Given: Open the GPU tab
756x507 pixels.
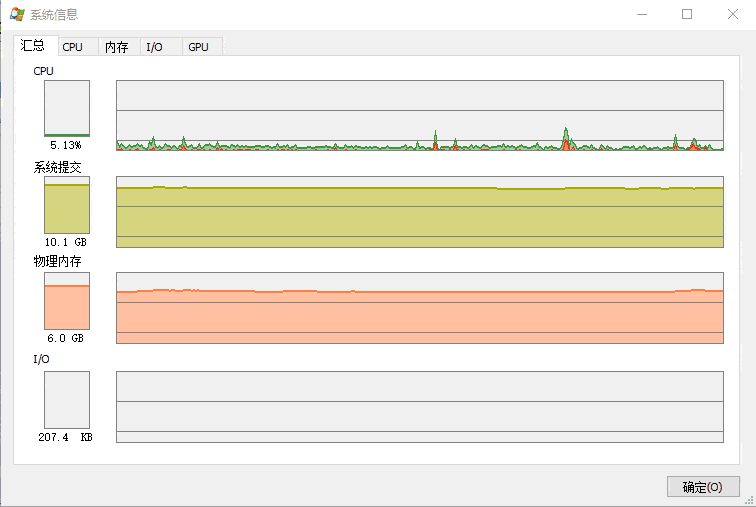Looking at the screenshot, I should 199,47.
